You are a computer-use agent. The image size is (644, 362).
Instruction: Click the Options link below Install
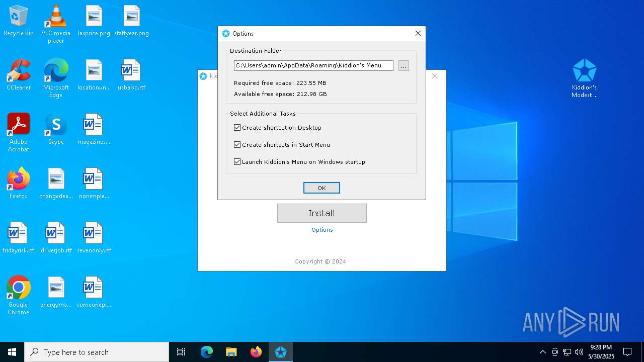pyautogui.click(x=322, y=230)
